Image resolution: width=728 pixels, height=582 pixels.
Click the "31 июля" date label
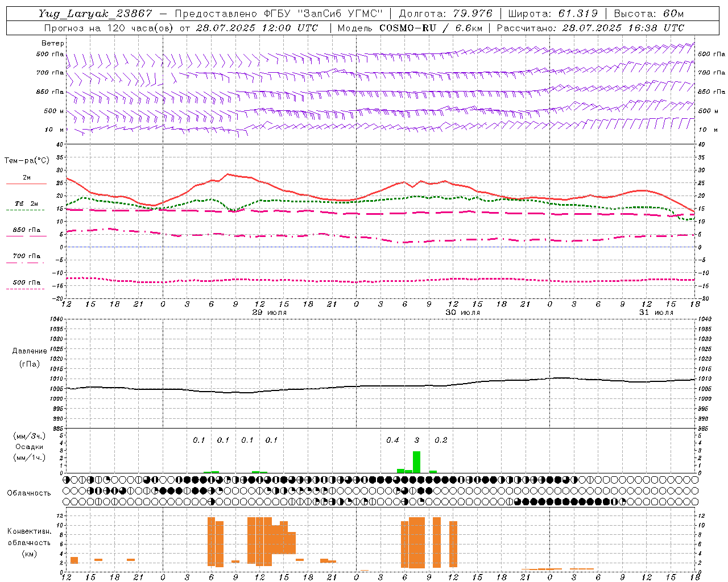tap(656, 313)
